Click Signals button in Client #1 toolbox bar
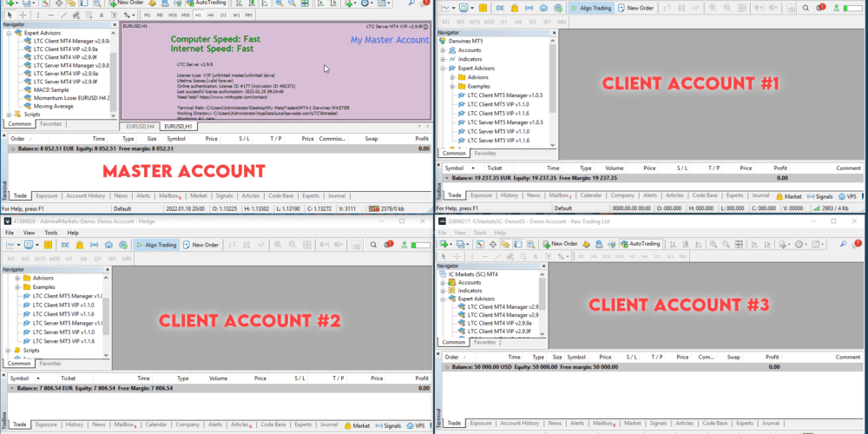868x434 pixels. [x=819, y=196]
